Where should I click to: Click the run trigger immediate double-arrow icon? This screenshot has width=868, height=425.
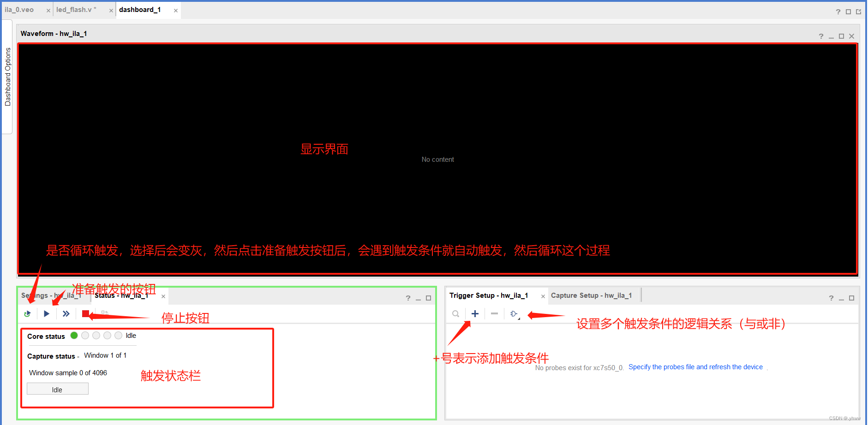[66, 314]
